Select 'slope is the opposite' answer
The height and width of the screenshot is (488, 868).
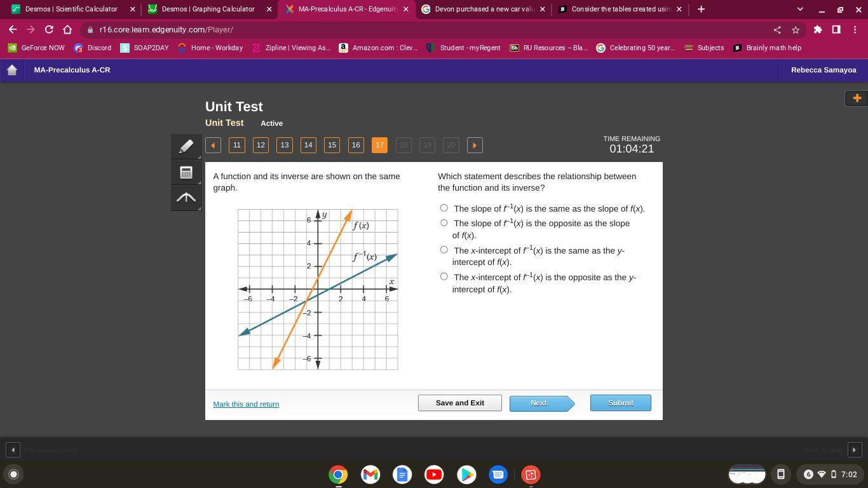tap(444, 222)
